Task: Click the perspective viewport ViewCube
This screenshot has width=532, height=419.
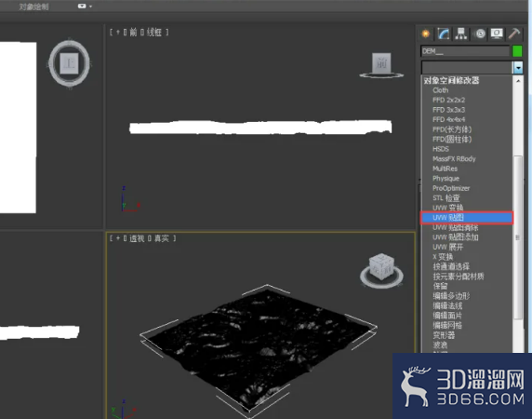Action: click(x=381, y=267)
